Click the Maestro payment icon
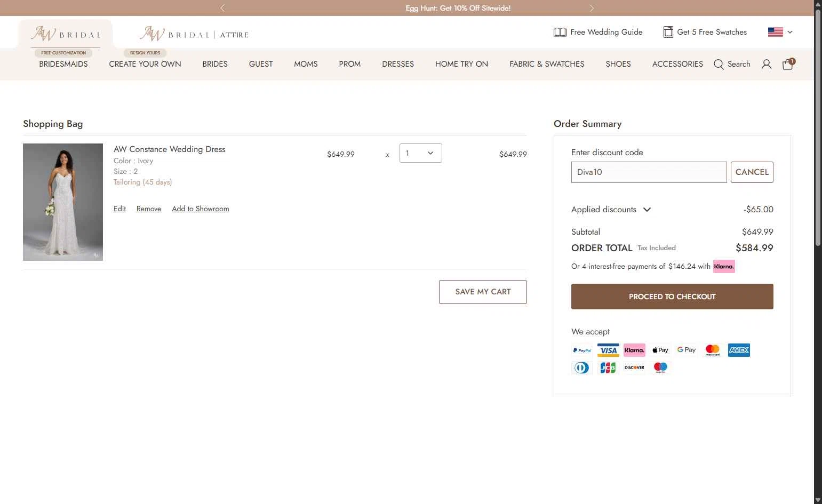This screenshot has height=504, width=822. click(660, 367)
